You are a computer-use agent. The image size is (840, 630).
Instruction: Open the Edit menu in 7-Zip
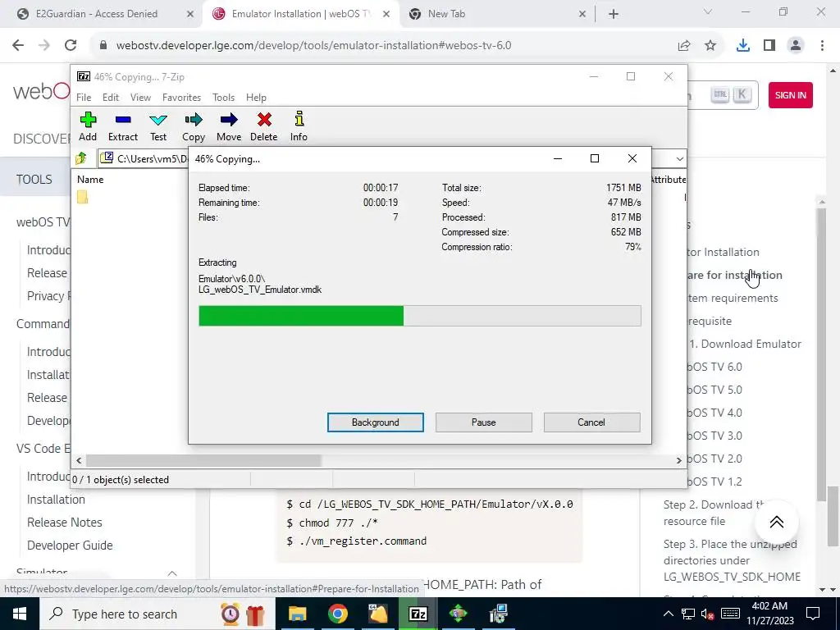111,98
